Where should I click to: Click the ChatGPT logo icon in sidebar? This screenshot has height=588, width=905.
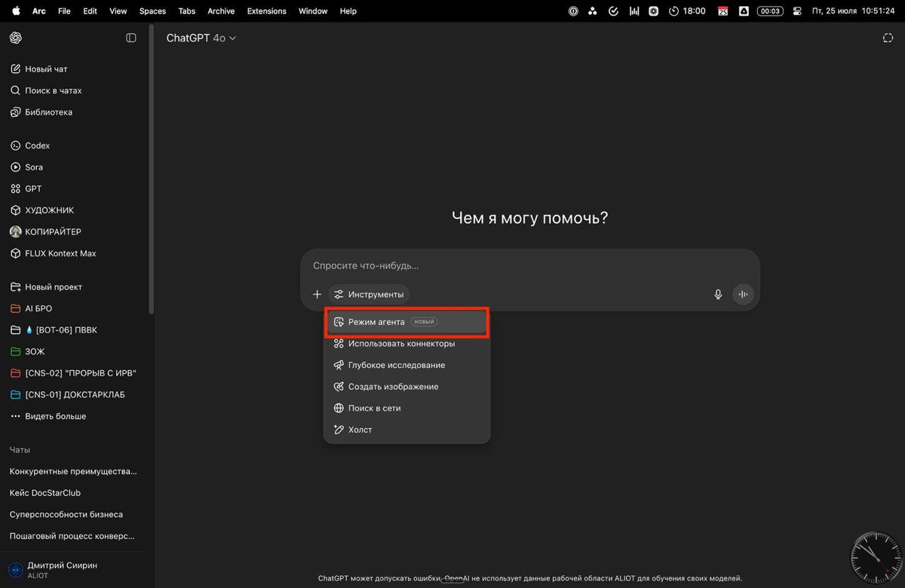[x=16, y=38]
